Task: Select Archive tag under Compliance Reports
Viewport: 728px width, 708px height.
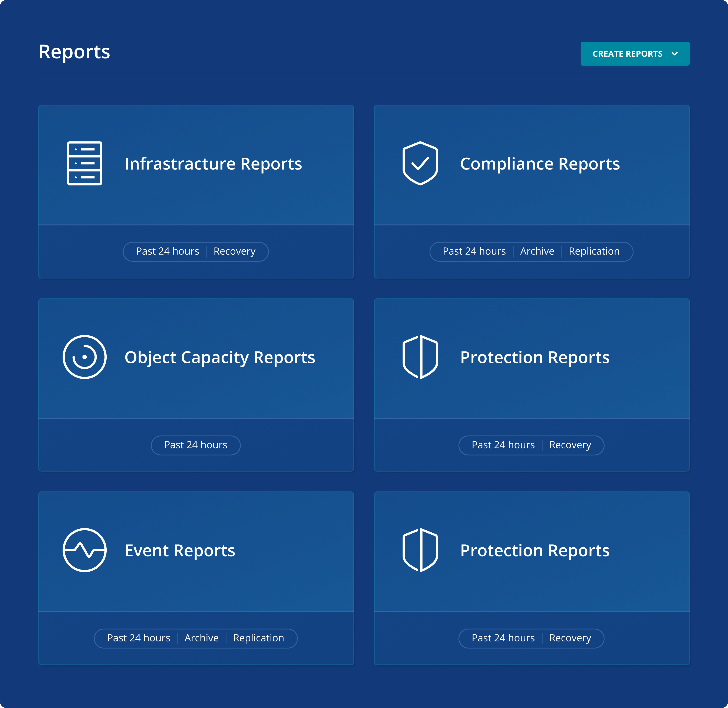Action: point(537,251)
